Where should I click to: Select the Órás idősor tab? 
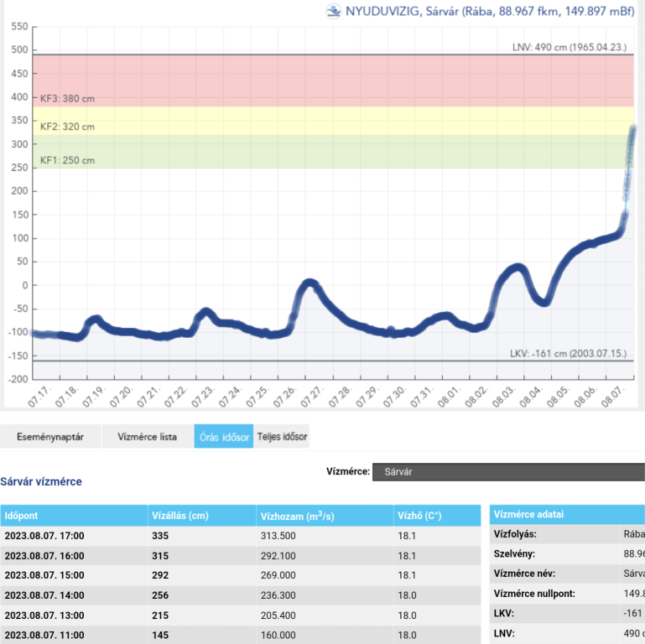(223, 437)
